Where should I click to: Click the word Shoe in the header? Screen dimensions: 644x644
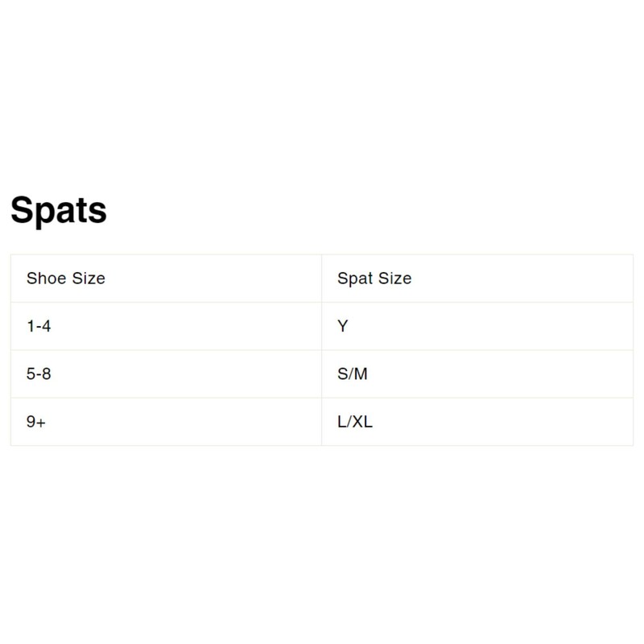coord(45,279)
